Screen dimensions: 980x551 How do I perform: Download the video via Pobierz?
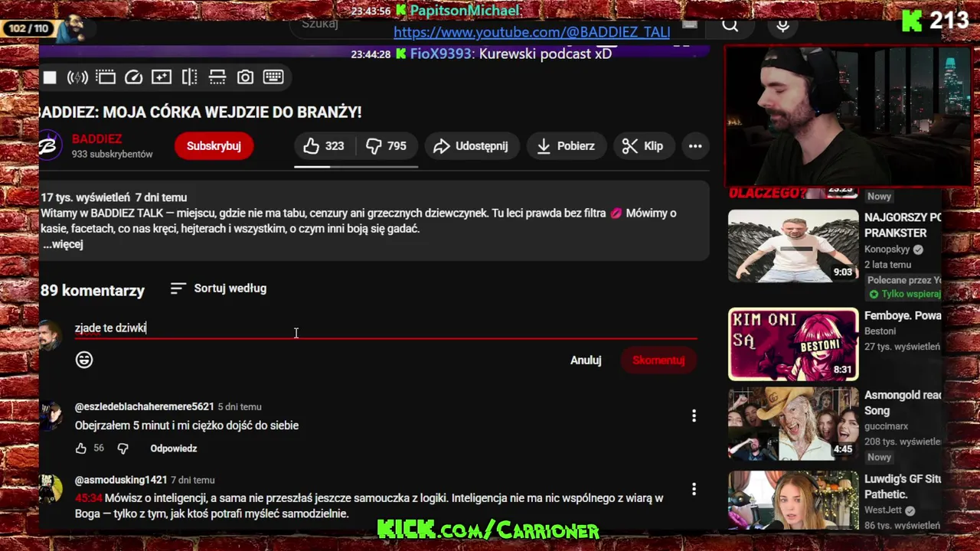tap(566, 146)
